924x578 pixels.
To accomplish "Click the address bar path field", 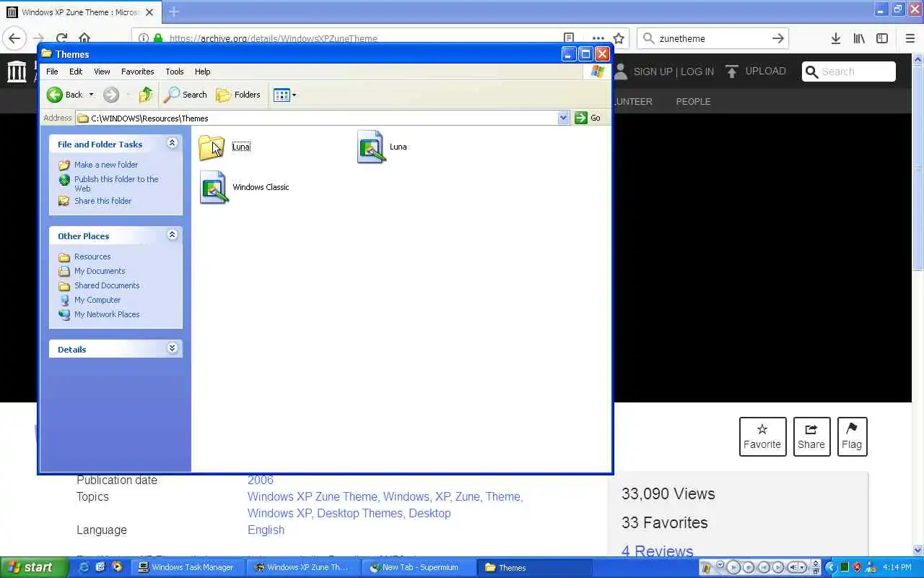I will 318,118.
